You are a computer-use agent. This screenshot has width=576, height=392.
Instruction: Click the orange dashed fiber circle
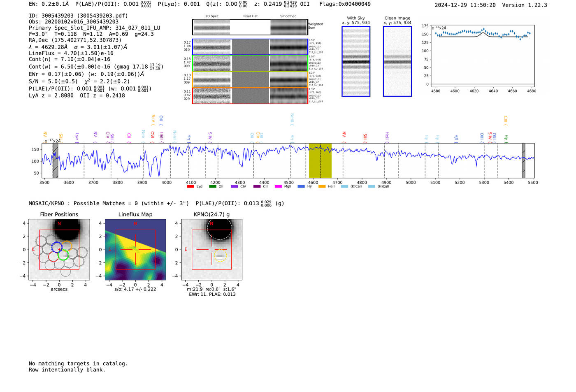[x=67, y=246]
